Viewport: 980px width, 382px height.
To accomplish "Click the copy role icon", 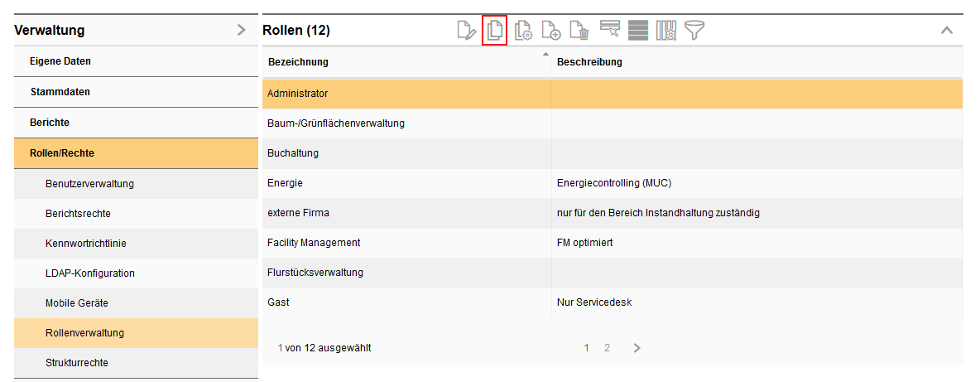I will point(494,31).
